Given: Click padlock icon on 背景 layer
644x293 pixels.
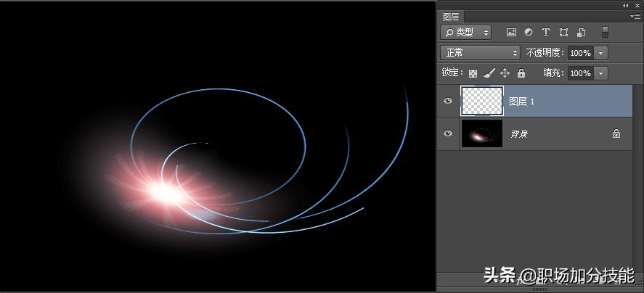Looking at the screenshot, I should (616, 133).
